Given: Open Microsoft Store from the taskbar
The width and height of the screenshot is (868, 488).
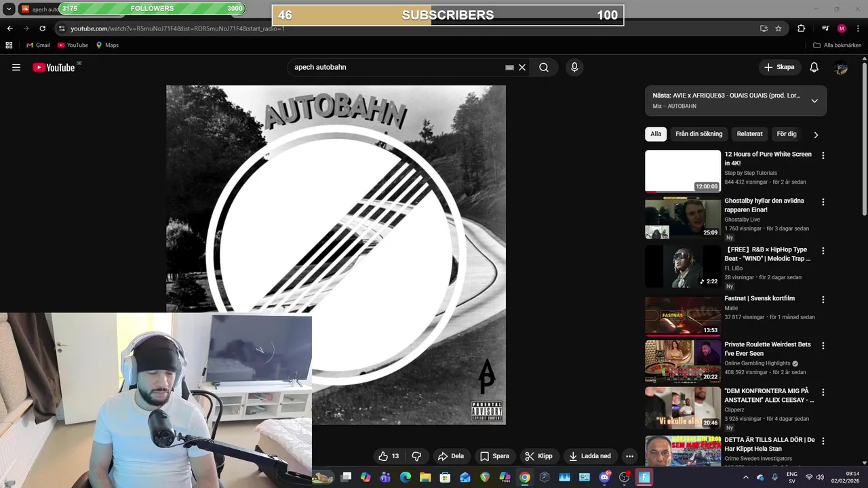Looking at the screenshot, I should 445,477.
